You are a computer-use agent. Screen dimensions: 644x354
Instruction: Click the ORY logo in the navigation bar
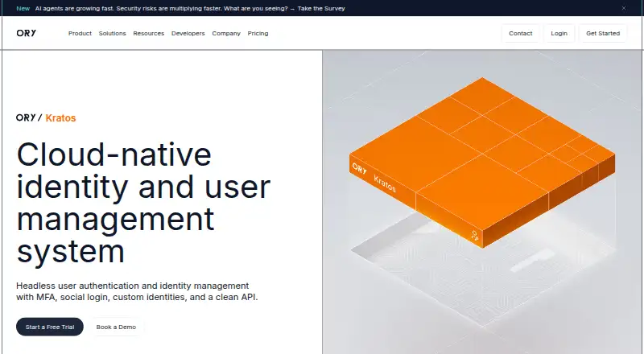[27, 33]
